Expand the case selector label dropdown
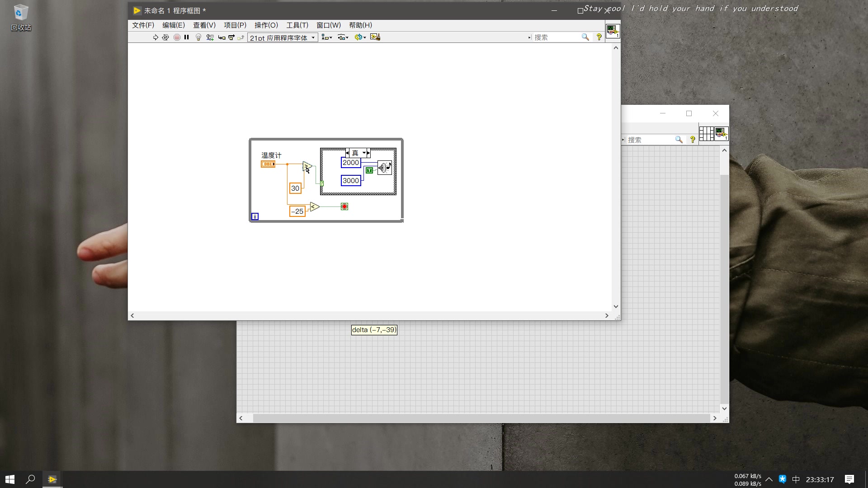Viewport: 868px width, 488px height. click(x=364, y=153)
